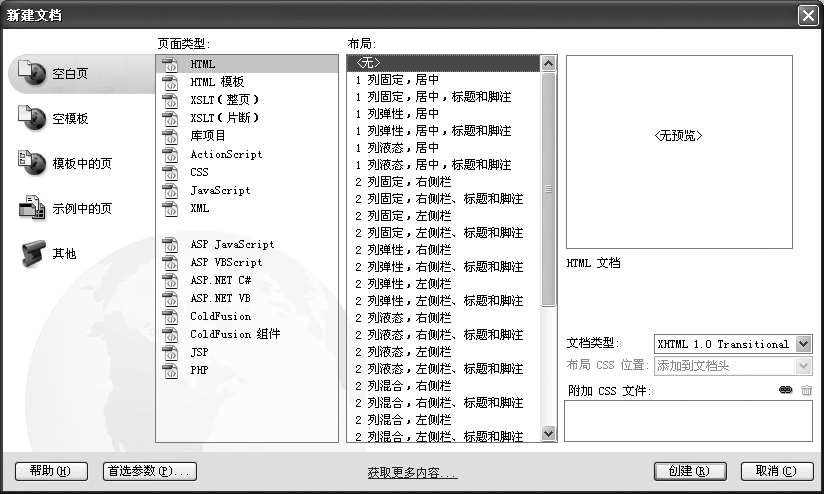This screenshot has height=494, width=824.
Task: Open the 布局 CSS 位置 dropdown
Action: [x=804, y=366]
